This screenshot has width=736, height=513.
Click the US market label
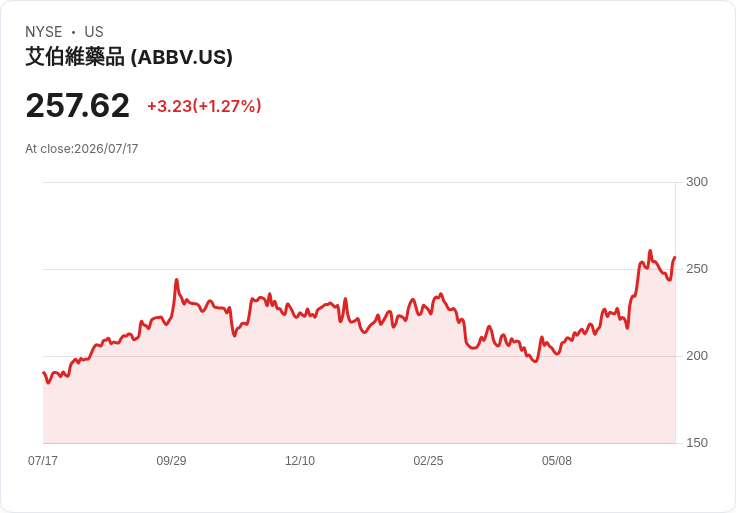(94, 32)
